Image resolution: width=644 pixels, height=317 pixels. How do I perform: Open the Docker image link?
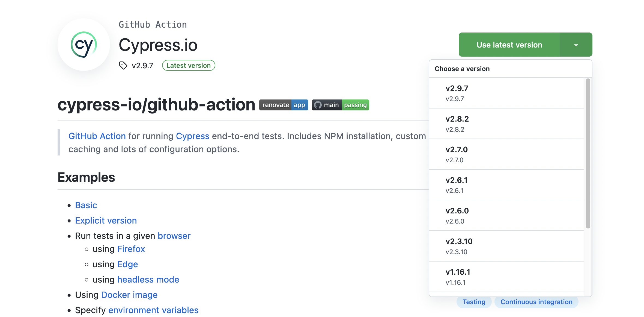tap(129, 295)
